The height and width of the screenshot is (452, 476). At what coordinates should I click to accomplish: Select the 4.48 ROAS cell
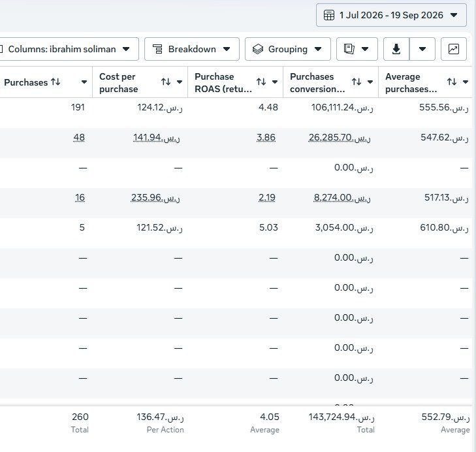268,107
